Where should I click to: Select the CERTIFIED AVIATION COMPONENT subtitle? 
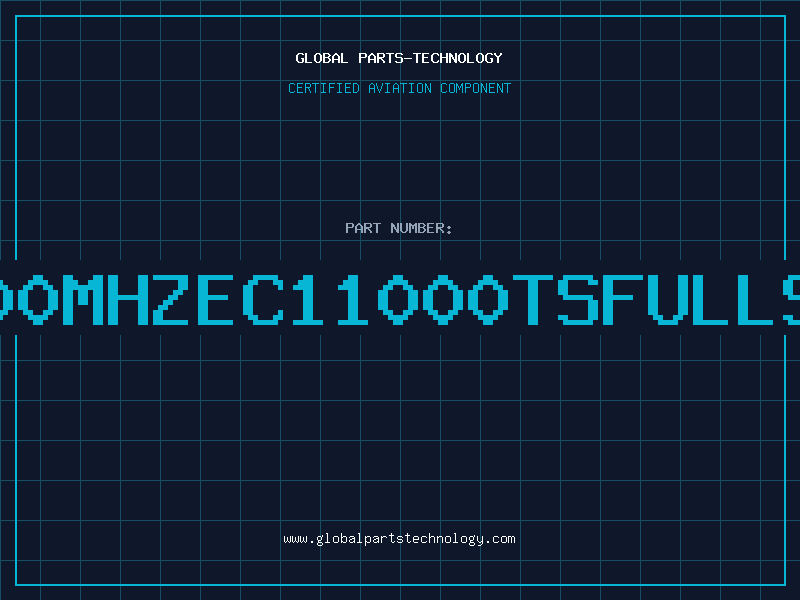point(399,88)
